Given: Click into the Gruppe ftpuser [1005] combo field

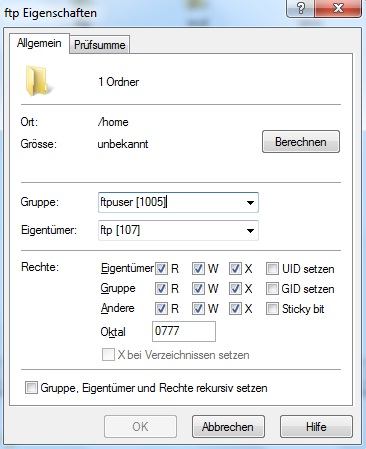Looking at the screenshot, I should pyautogui.click(x=178, y=202).
